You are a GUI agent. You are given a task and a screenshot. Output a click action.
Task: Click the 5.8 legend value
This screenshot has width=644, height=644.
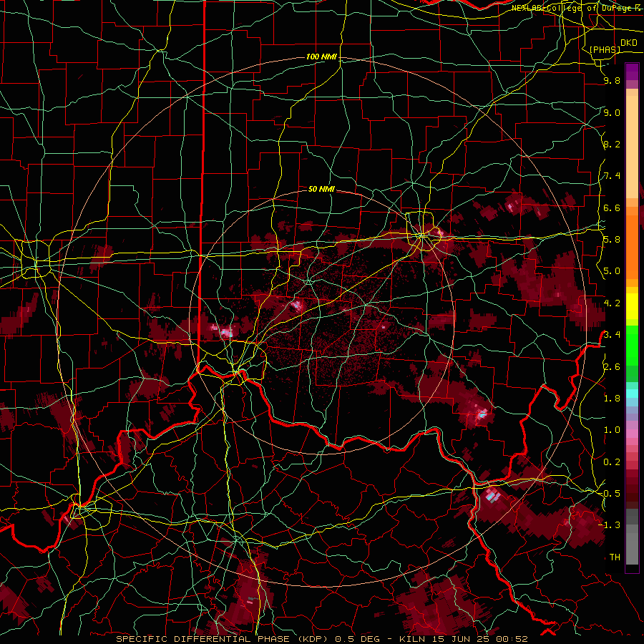(x=612, y=240)
